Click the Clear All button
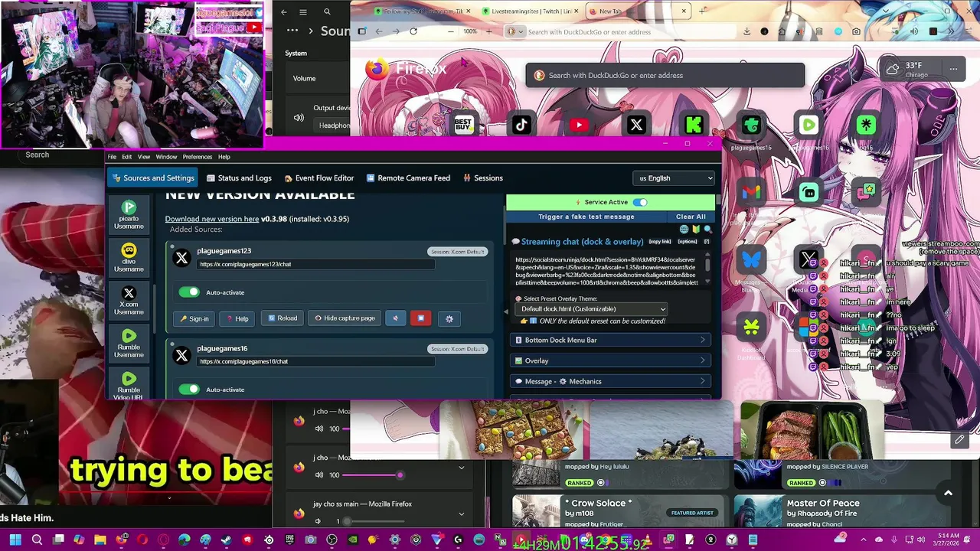This screenshot has height=551, width=980. 691,217
